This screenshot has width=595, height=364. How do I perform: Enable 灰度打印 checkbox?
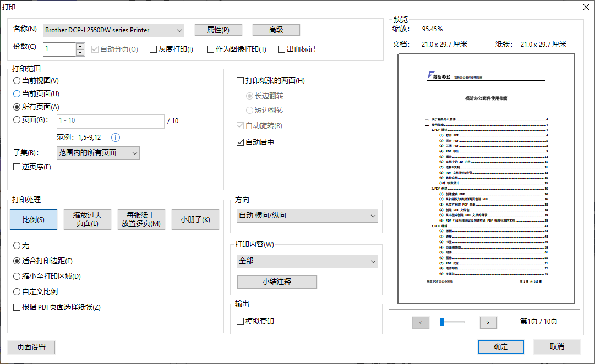click(x=153, y=49)
